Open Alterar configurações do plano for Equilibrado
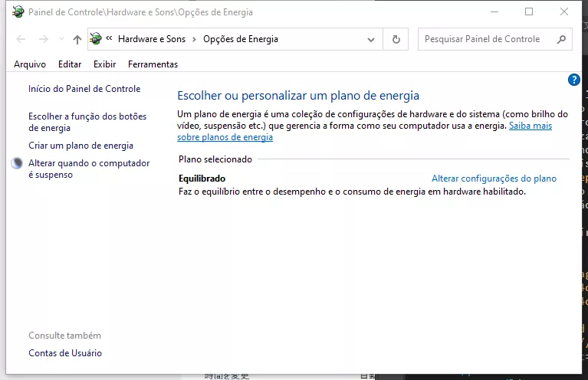Viewport: 588px width, 380px height. [494, 179]
